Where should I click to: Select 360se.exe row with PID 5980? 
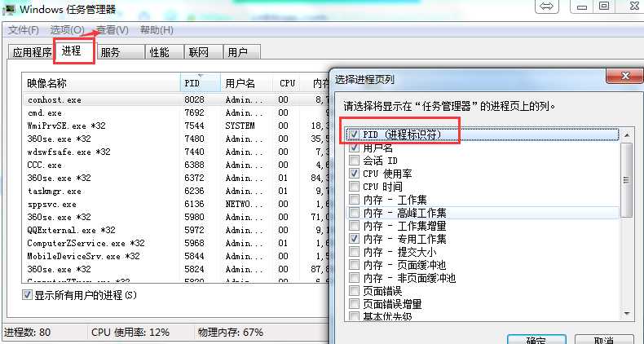177,217
